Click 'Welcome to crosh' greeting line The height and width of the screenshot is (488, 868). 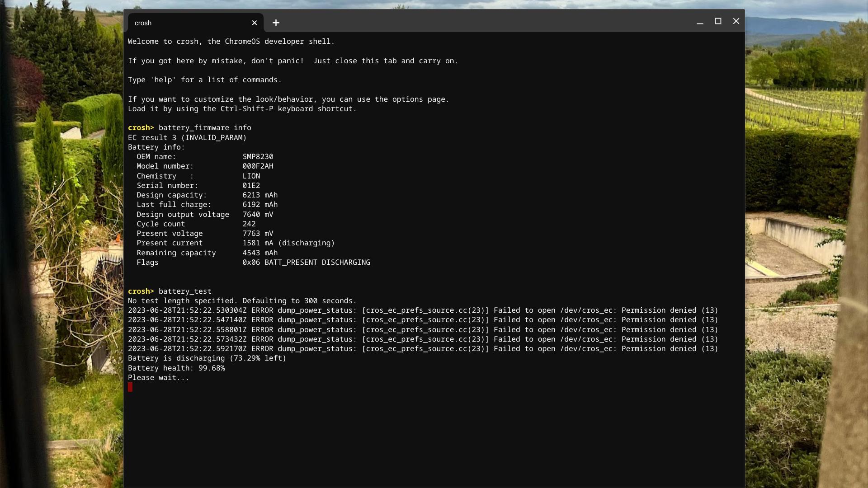[x=231, y=42]
